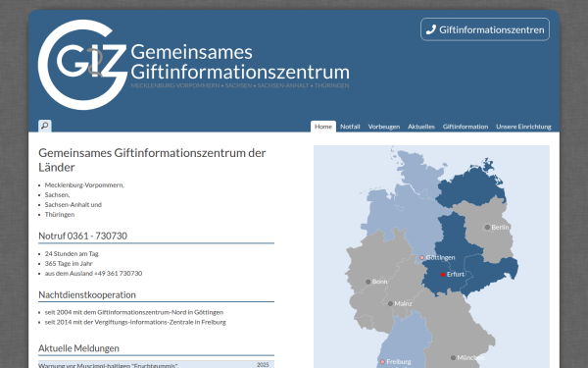Open the Aktuelles menu tab

tap(421, 127)
